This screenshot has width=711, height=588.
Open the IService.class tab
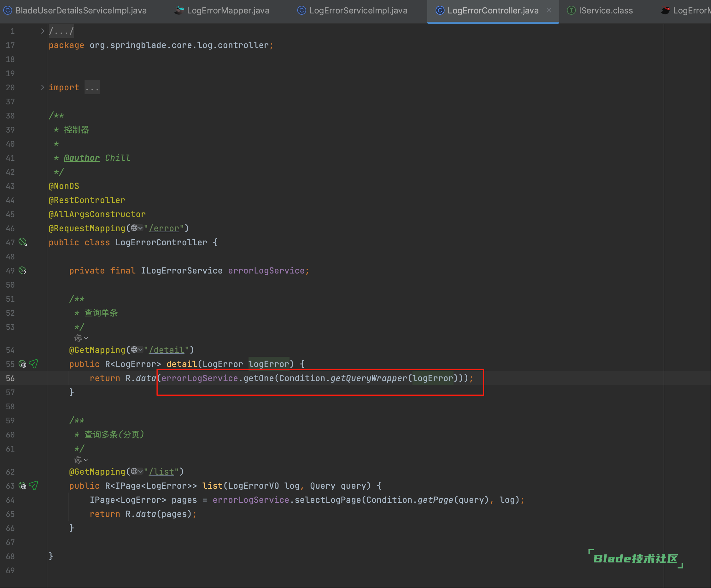(600, 11)
